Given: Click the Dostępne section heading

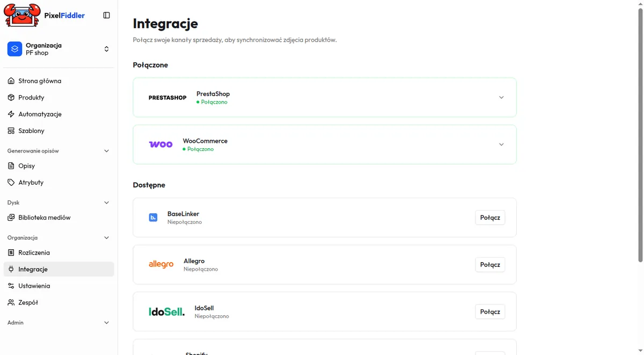Looking at the screenshot, I should (149, 185).
